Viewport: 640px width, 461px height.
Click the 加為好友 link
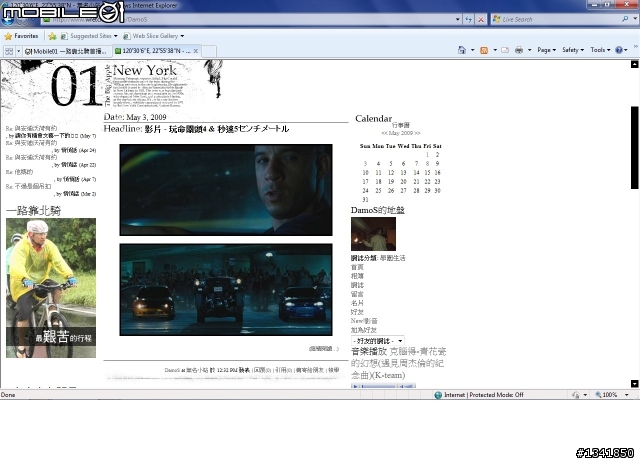click(364, 330)
